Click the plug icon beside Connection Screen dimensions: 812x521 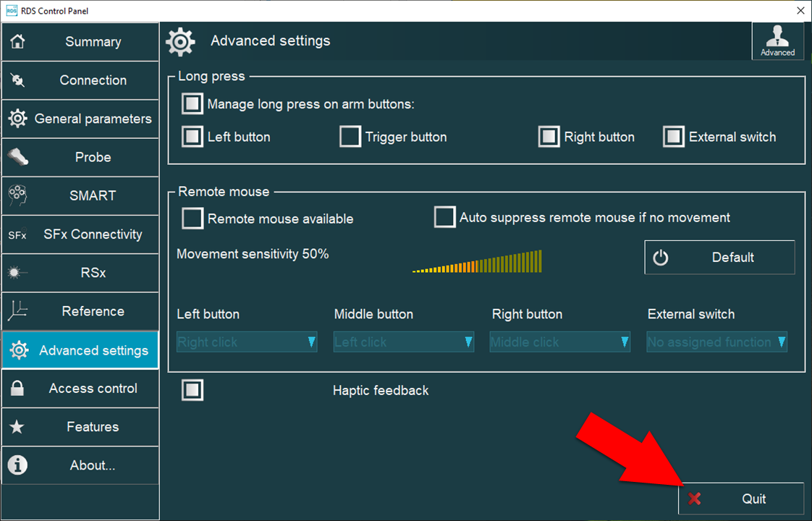point(17,80)
